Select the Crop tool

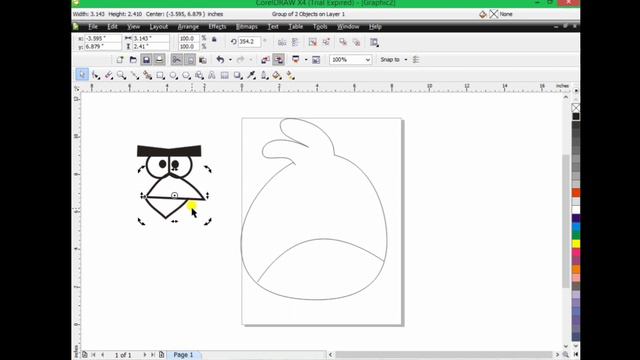109,75
